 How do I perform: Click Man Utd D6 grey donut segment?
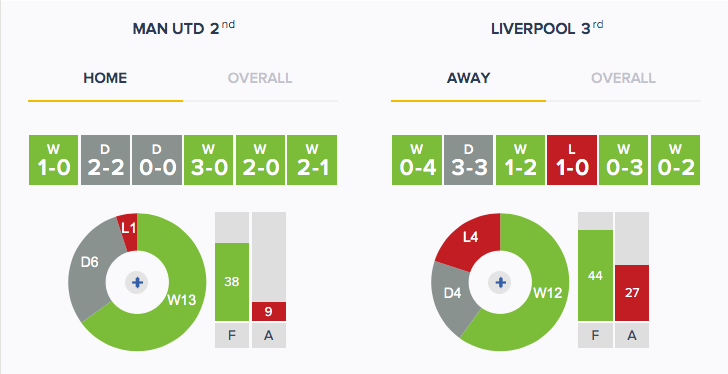coord(89,263)
